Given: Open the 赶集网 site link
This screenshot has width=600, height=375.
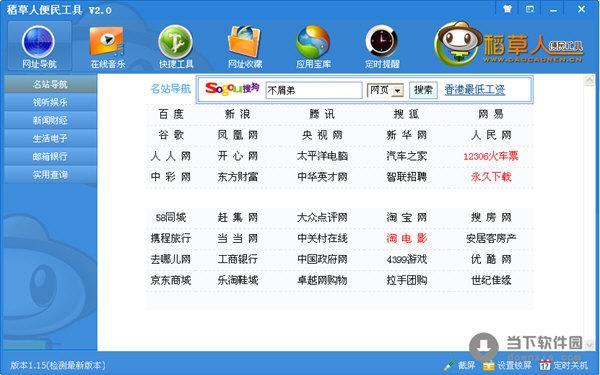Looking at the screenshot, I should point(238,217).
